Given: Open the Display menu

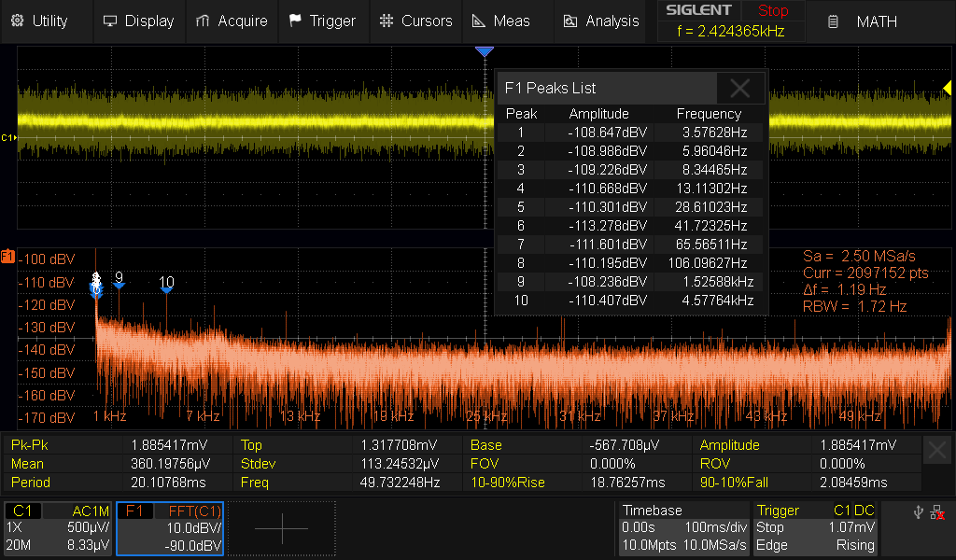Looking at the screenshot, I should (x=138, y=21).
